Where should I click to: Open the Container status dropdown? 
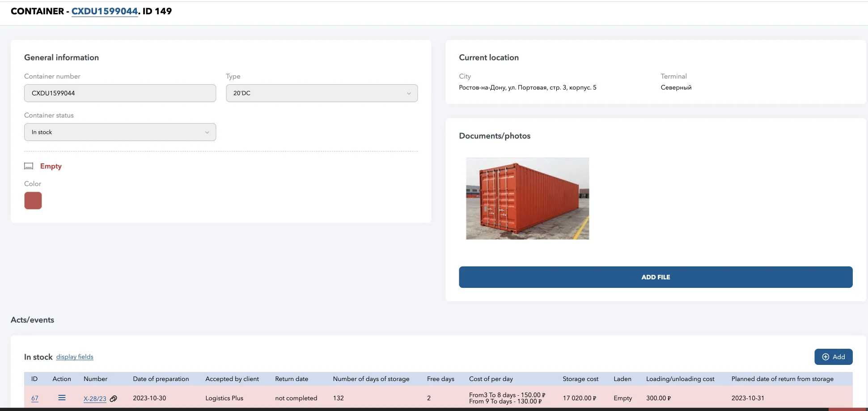[120, 132]
